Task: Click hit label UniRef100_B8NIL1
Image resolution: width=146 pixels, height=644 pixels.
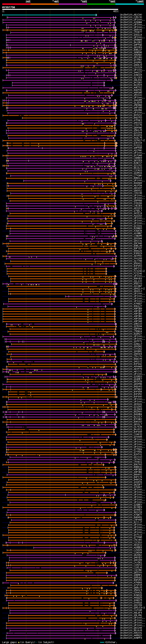Action: (x=131, y=178)
